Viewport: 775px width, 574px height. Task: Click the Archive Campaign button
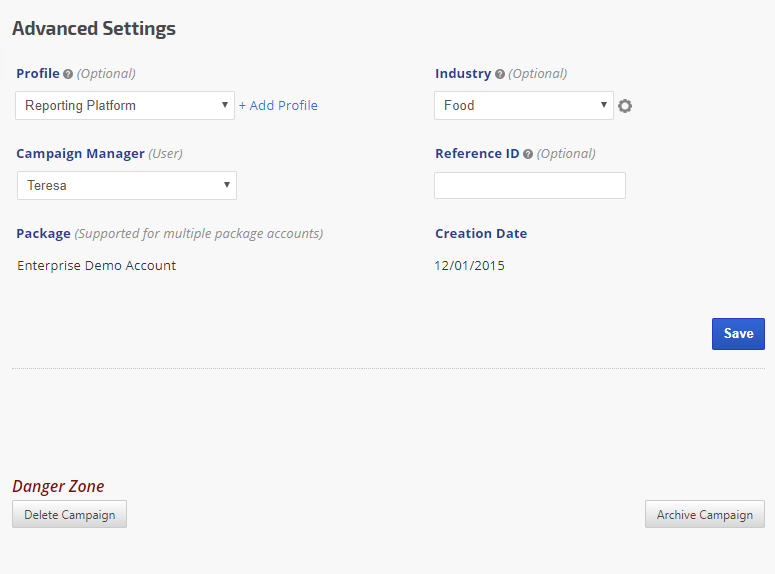[704, 515]
